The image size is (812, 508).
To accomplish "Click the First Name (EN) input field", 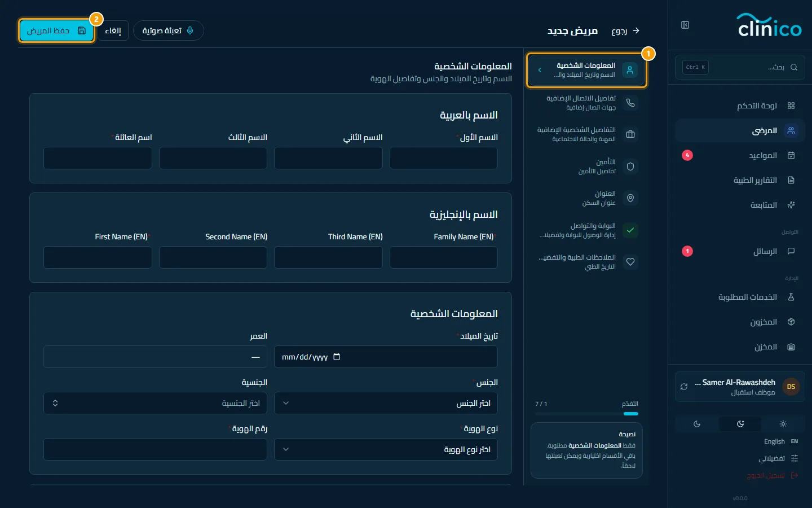I will click(98, 257).
